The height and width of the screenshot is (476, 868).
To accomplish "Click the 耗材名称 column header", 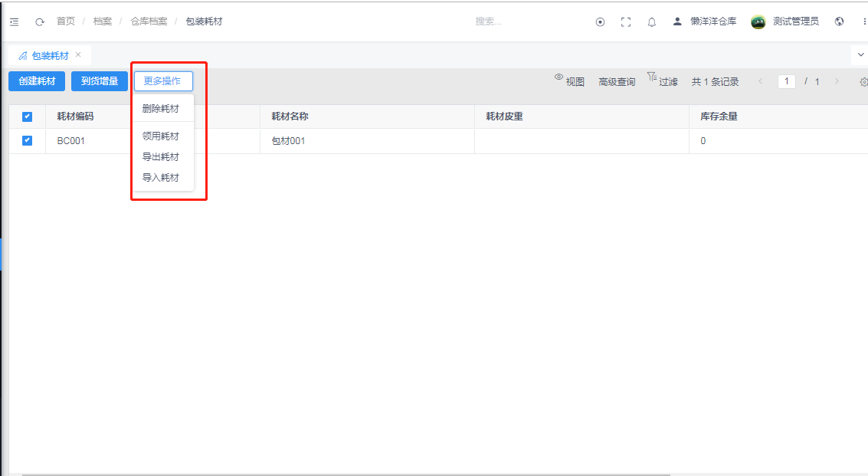I will [x=290, y=117].
